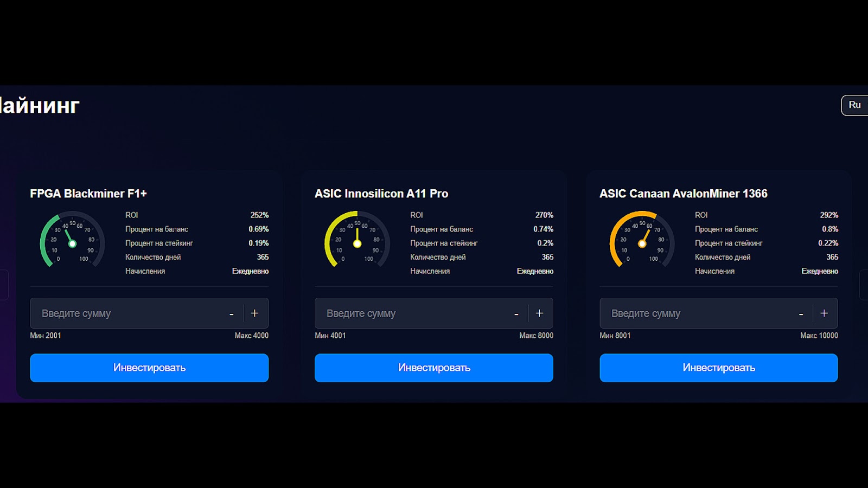Viewport: 868px width, 488px height.
Task: Select the ASIC Innosilicon A11 Pro title
Action: coord(381,194)
